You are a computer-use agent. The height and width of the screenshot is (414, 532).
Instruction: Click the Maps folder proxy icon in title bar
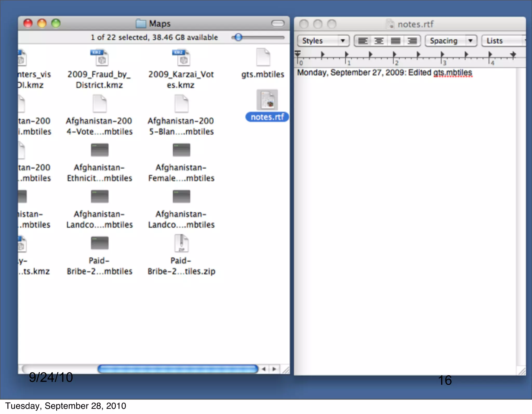tap(141, 24)
